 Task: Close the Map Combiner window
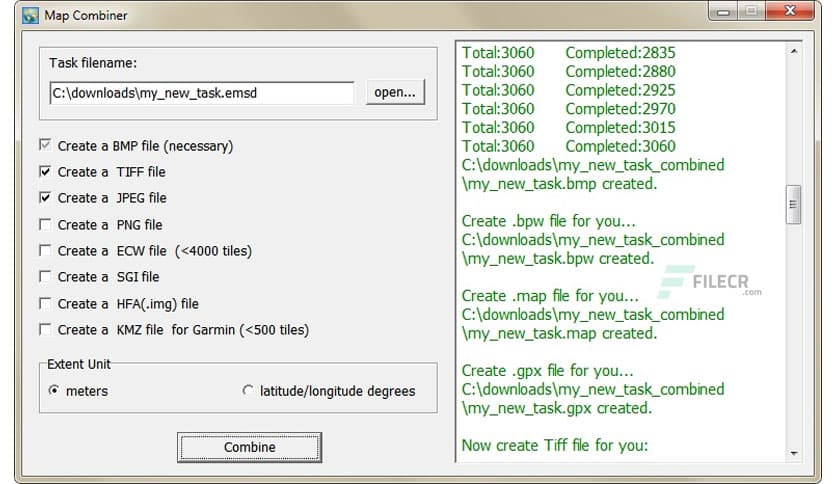[x=790, y=11]
